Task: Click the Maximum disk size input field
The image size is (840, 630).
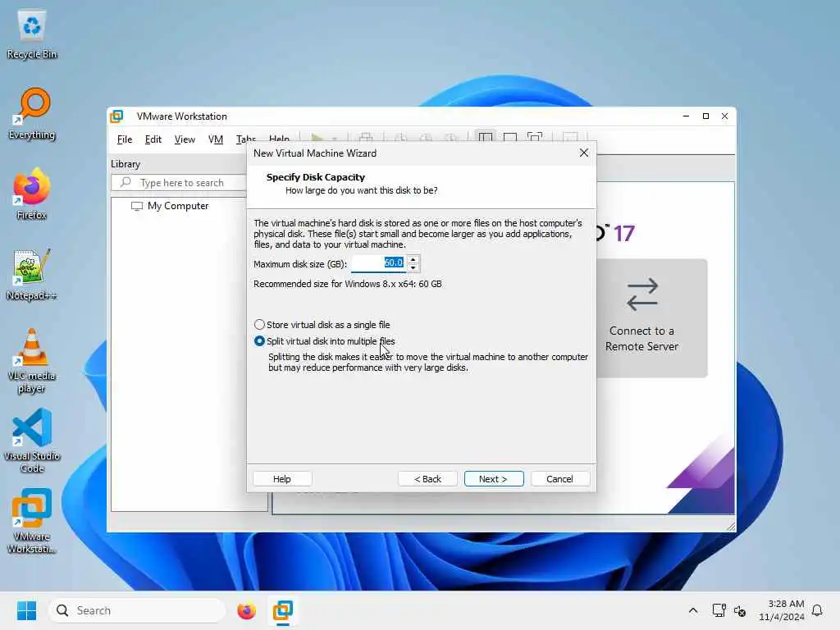Action: pos(379,263)
